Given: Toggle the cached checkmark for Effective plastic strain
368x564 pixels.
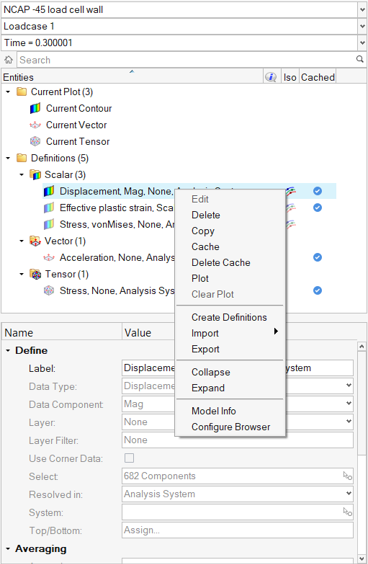Looking at the screenshot, I should pyautogui.click(x=317, y=208).
